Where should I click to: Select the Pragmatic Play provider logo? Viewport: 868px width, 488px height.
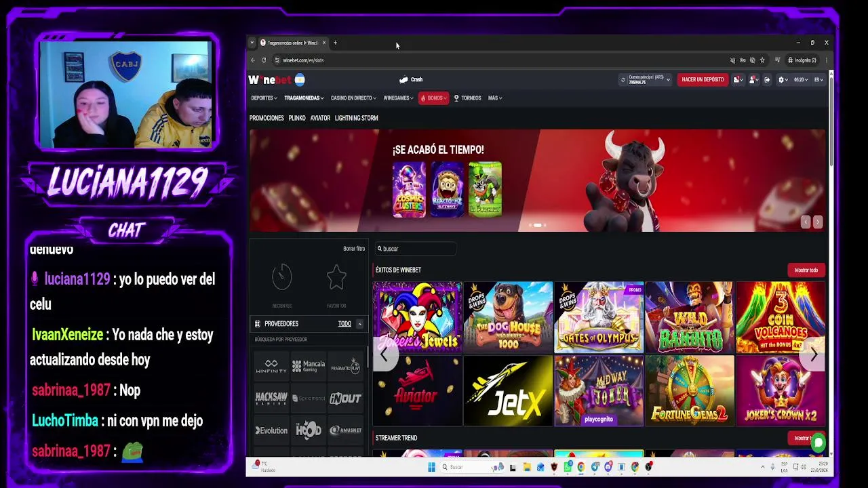click(345, 367)
